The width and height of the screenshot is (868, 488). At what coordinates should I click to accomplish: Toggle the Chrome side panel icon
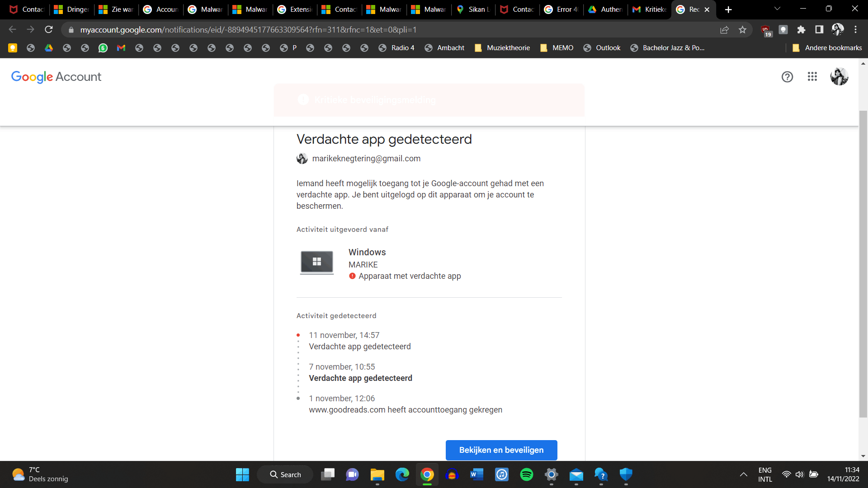819,30
